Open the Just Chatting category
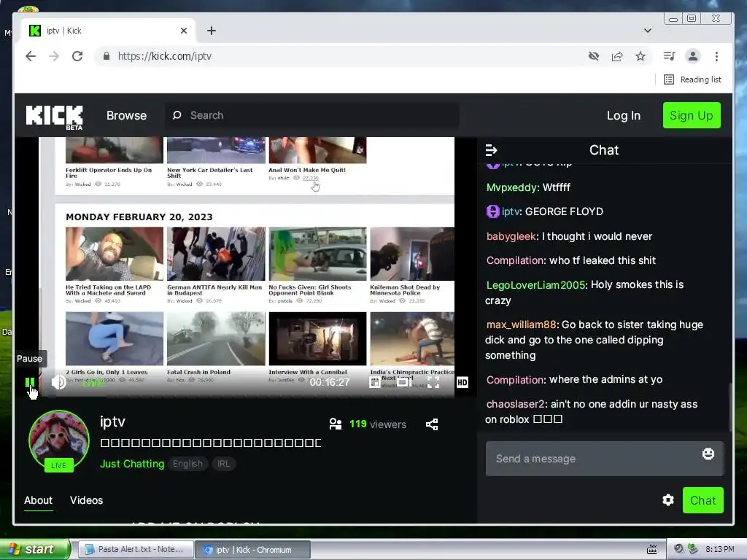This screenshot has height=560, width=747. [x=132, y=464]
